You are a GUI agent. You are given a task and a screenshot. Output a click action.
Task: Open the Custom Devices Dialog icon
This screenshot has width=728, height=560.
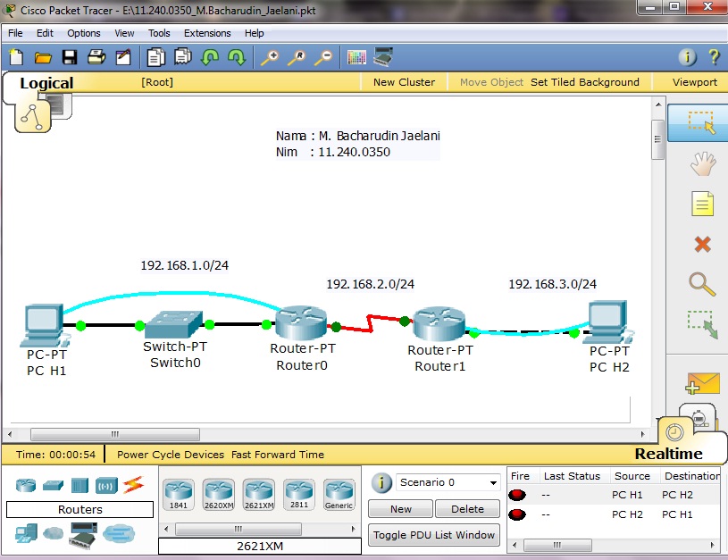click(383, 57)
